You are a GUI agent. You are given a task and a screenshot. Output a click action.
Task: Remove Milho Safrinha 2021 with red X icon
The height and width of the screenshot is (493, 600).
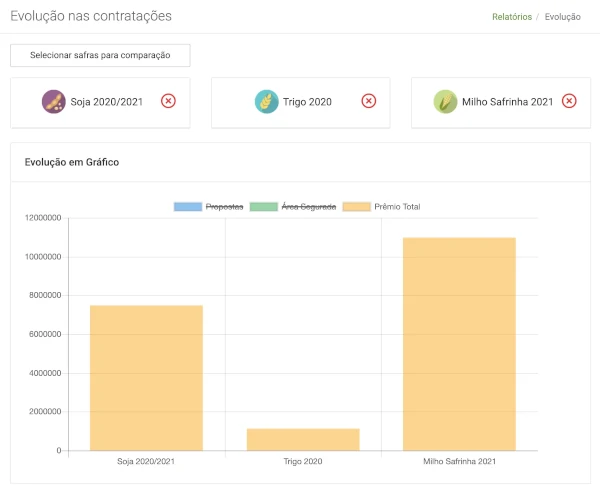569,101
